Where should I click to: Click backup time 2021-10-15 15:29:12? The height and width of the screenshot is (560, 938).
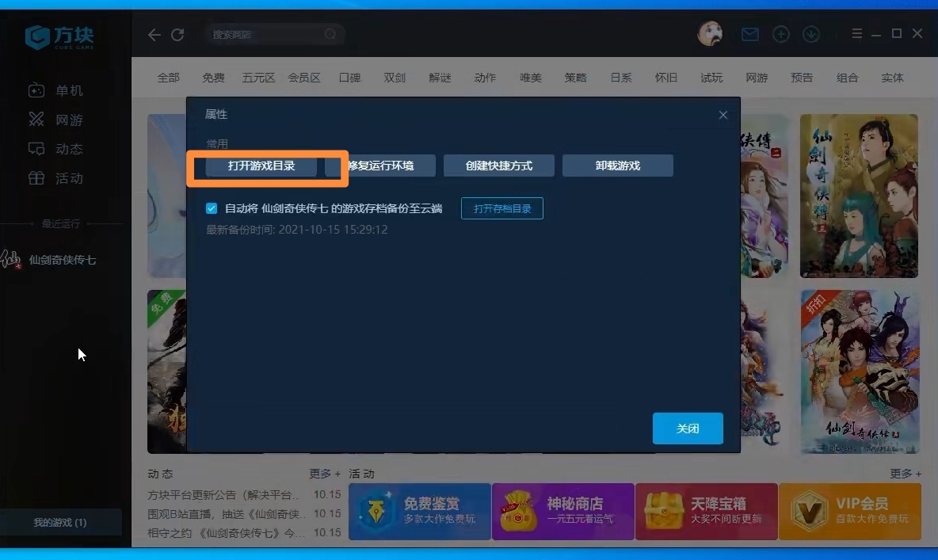333,230
